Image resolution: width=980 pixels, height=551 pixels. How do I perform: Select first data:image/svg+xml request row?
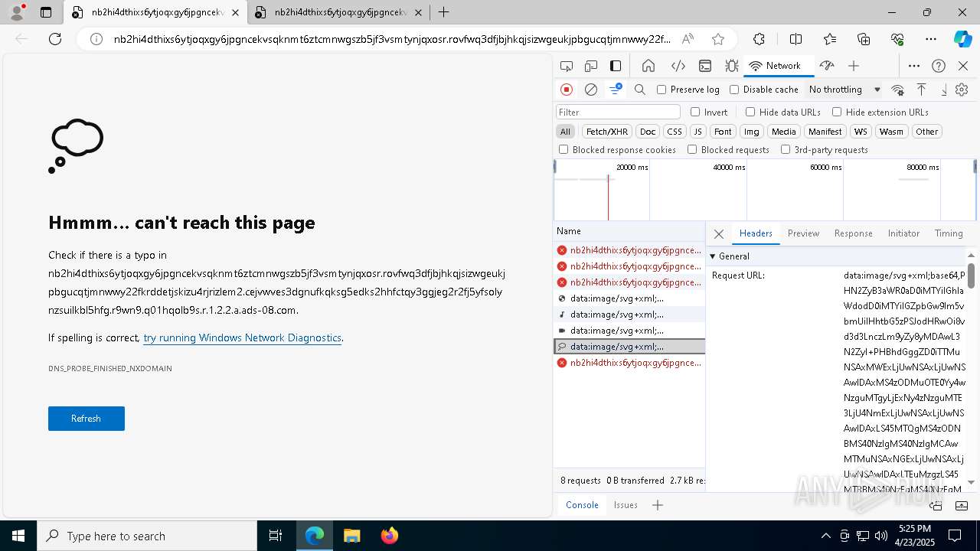pyautogui.click(x=629, y=298)
